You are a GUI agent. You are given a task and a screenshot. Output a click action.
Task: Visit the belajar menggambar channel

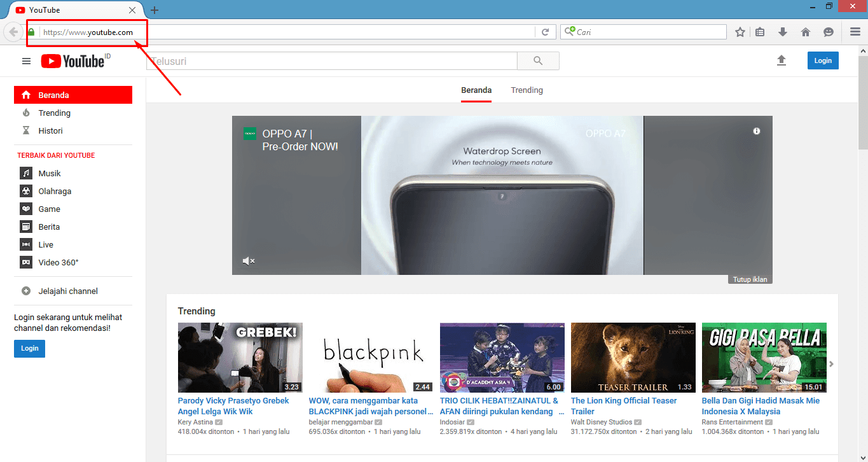click(341, 422)
